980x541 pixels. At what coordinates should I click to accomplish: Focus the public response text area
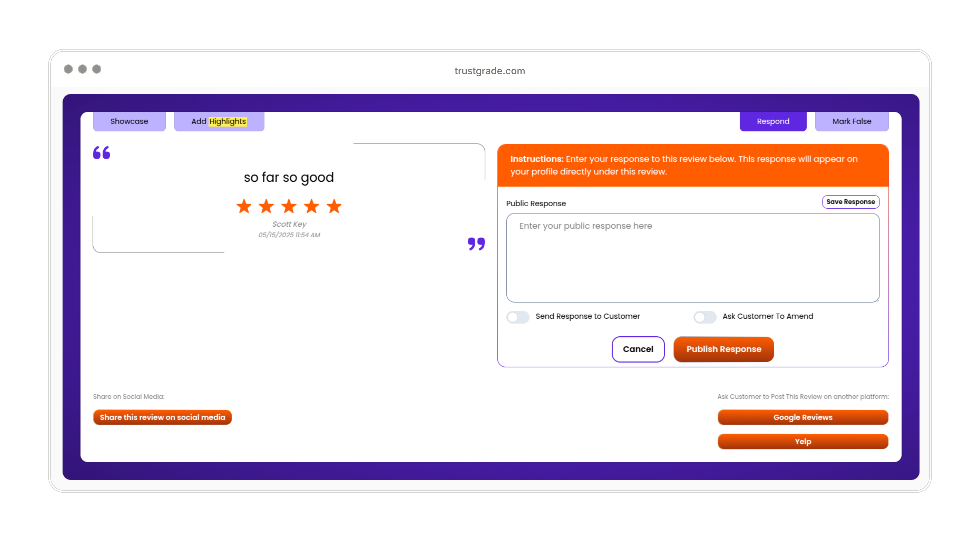point(693,258)
